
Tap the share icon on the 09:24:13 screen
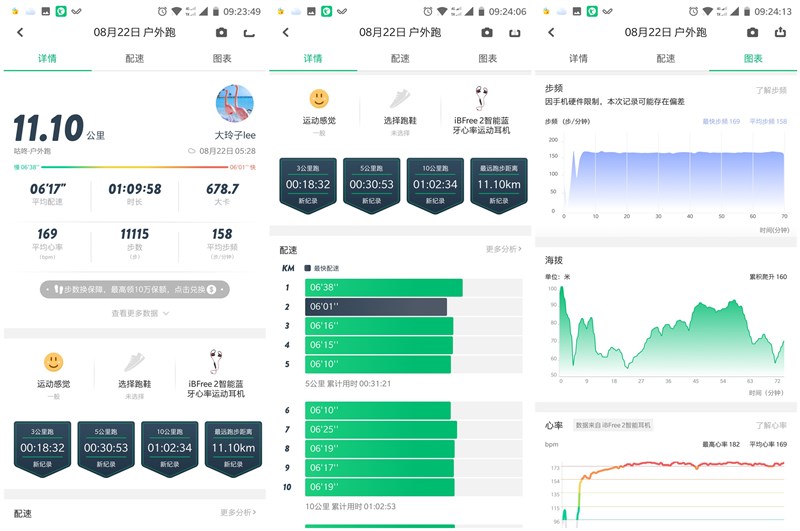pyautogui.click(x=780, y=32)
